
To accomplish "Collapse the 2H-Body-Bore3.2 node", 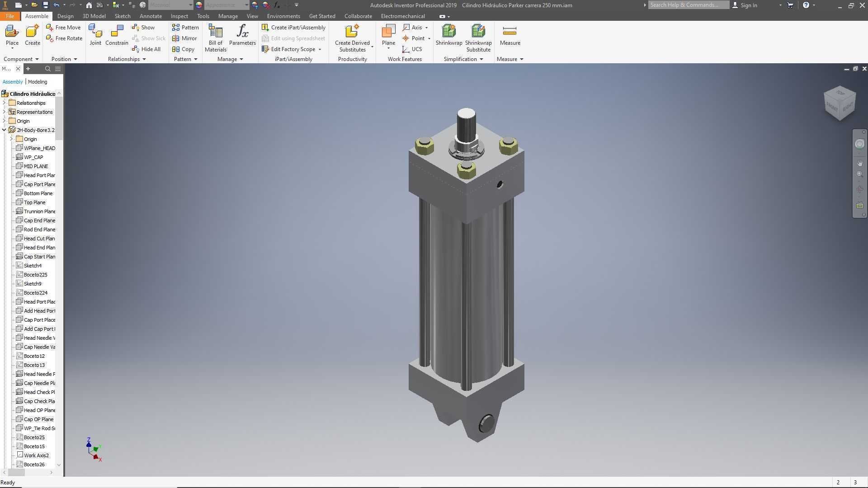I will click(5, 130).
